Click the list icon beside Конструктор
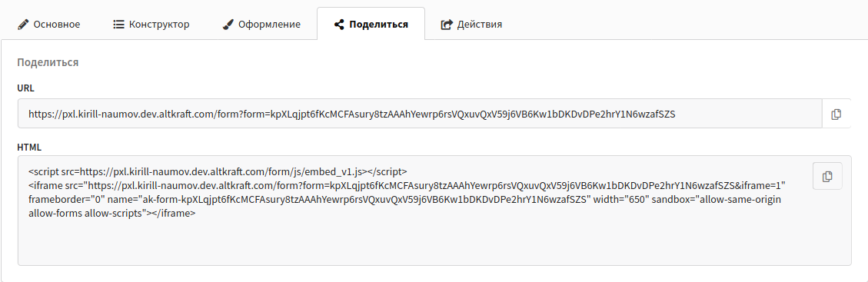This screenshot has width=868, height=282. (x=118, y=25)
